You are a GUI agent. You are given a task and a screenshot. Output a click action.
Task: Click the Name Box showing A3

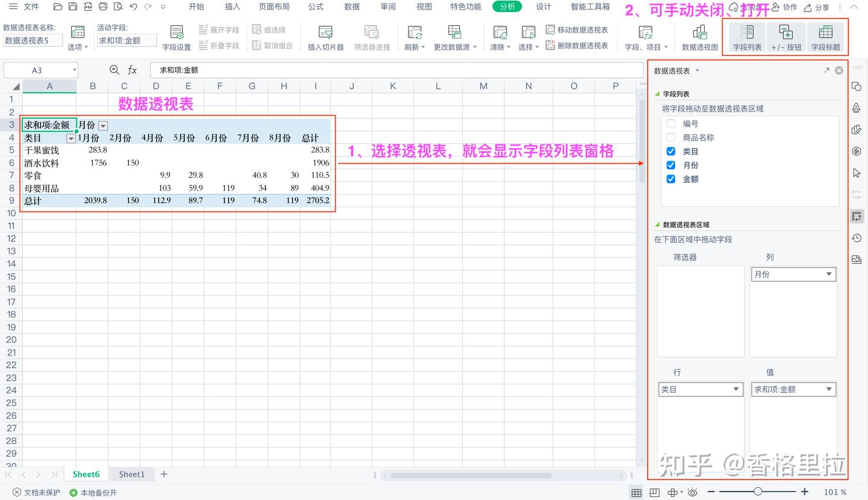pos(41,70)
